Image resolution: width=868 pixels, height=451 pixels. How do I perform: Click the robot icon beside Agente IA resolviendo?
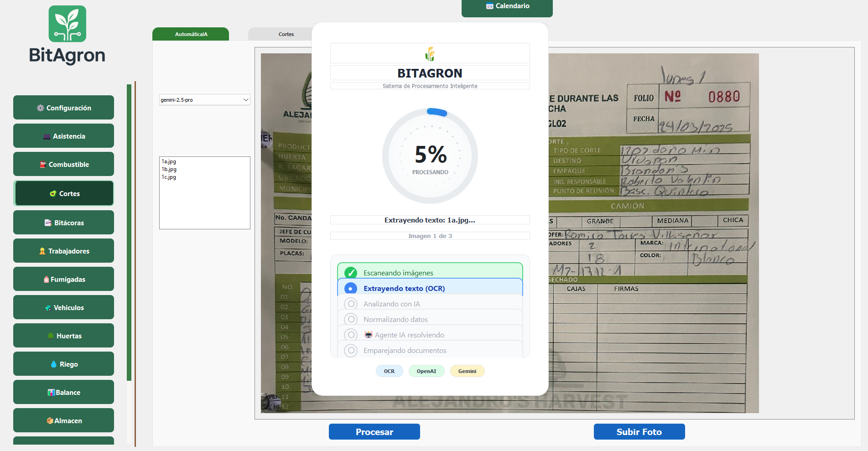click(x=369, y=335)
